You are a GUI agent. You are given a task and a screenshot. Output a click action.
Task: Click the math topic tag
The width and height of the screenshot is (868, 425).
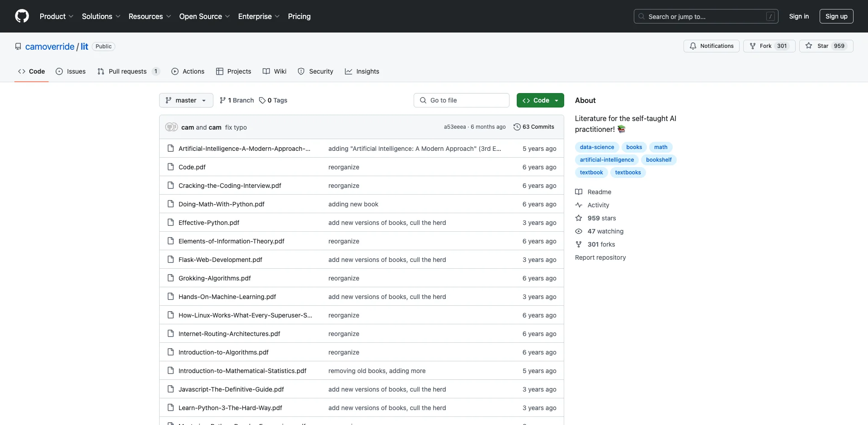coord(660,147)
